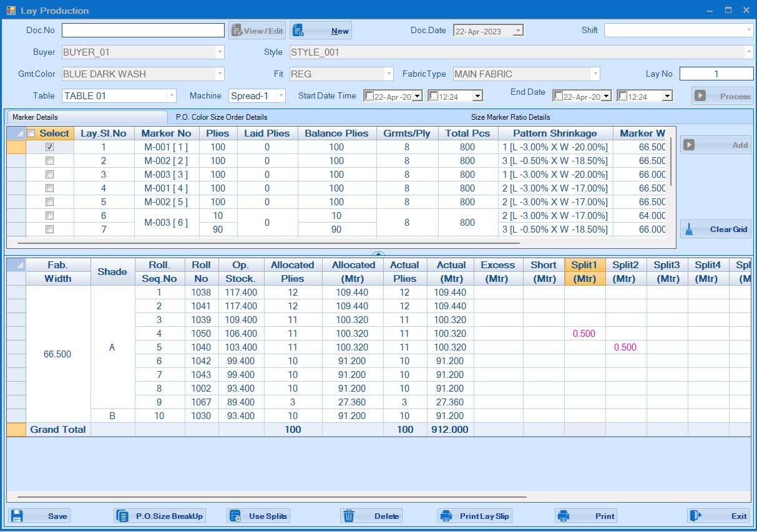The width and height of the screenshot is (757, 532).
Task: Click the New document icon
Action: coord(298,31)
